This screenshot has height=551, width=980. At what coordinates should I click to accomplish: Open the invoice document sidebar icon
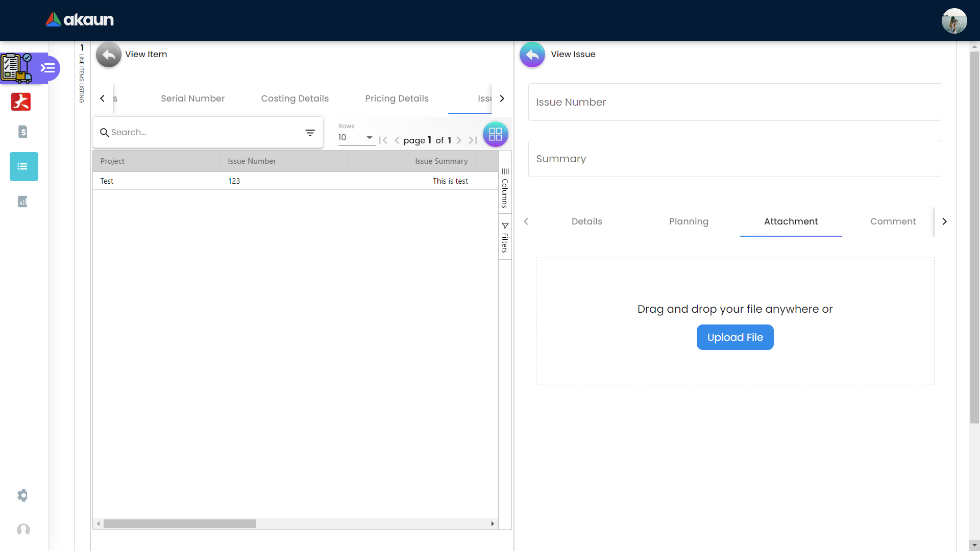click(x=22, y=132)
